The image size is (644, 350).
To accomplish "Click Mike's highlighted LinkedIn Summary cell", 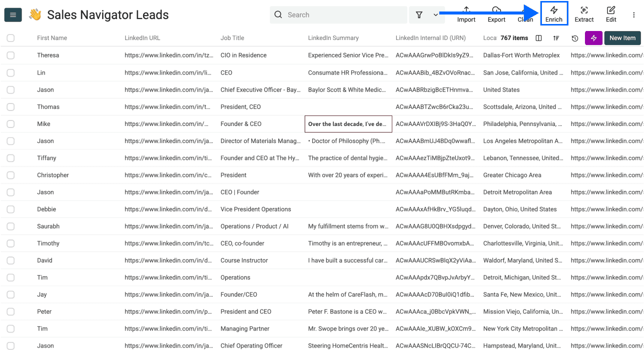I will pyautogui.click(x=348, y=123).
